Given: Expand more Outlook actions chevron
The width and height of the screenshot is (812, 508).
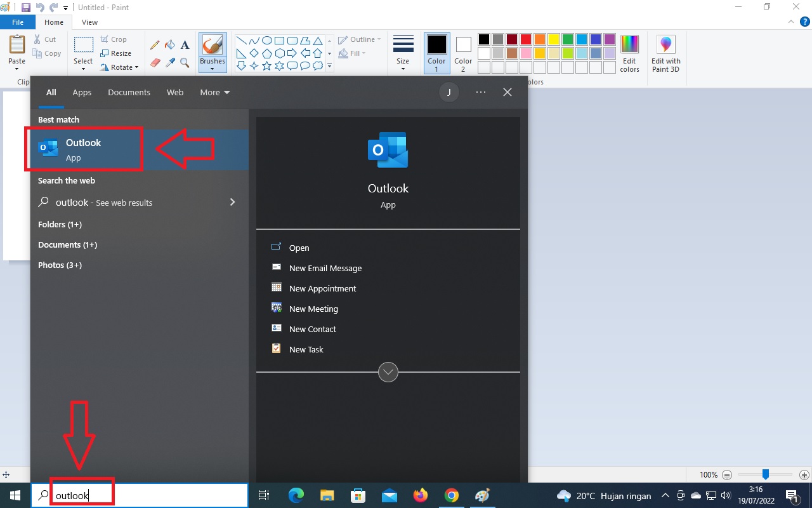Looking at the screenshot, I should click(388, 372).
